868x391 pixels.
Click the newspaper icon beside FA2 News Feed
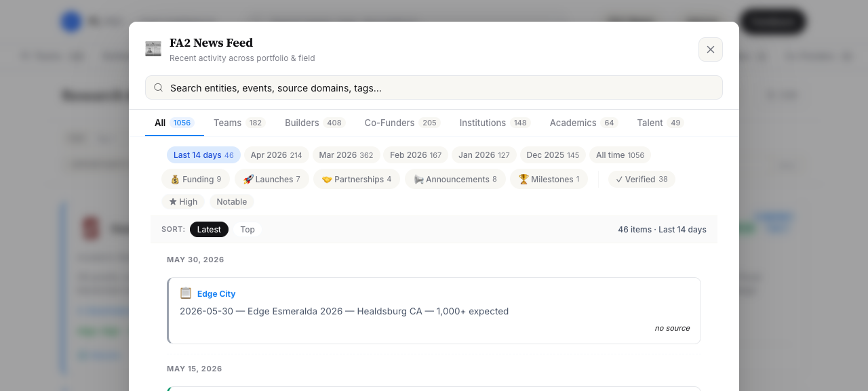pos(153,49)
